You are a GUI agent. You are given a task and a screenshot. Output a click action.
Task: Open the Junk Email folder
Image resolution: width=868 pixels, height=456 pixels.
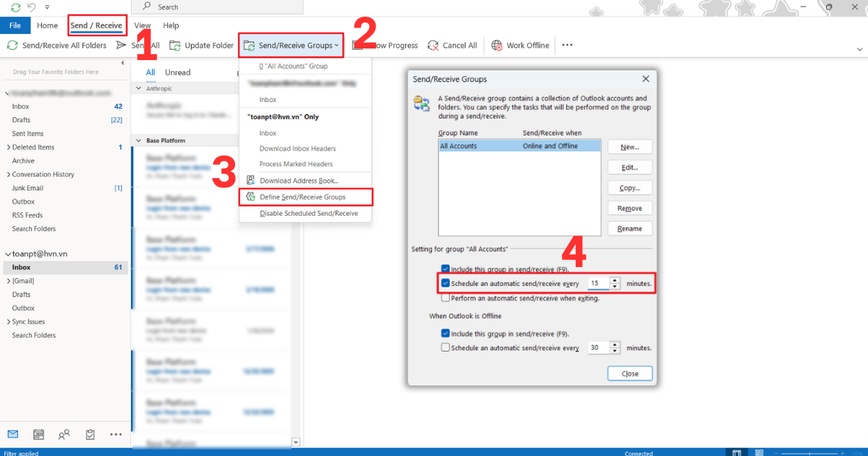[27, 188]
